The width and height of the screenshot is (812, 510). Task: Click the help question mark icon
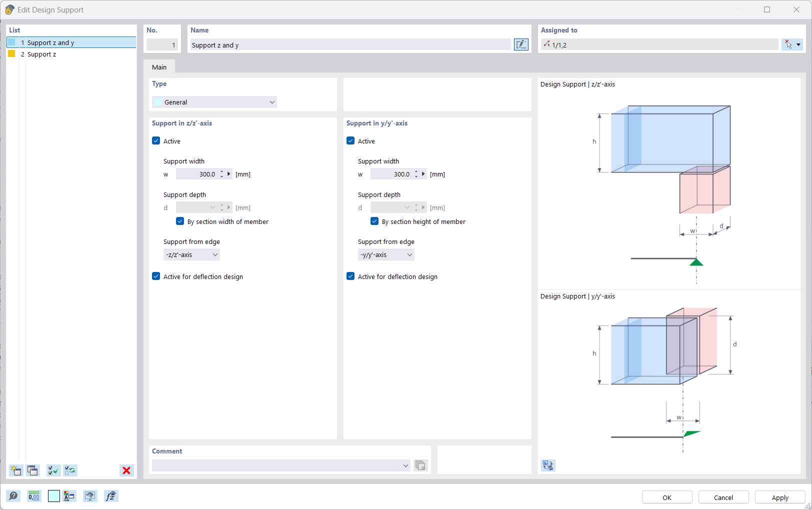13,495
